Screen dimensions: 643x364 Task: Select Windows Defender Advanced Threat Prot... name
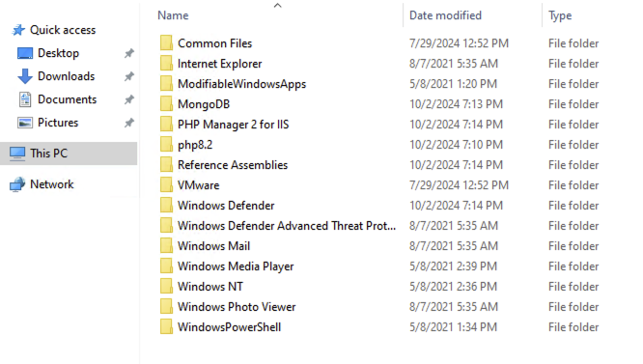287,226
